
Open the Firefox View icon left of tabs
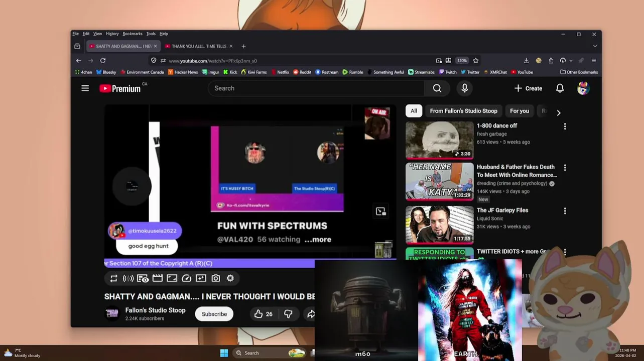tap(77, 46)
